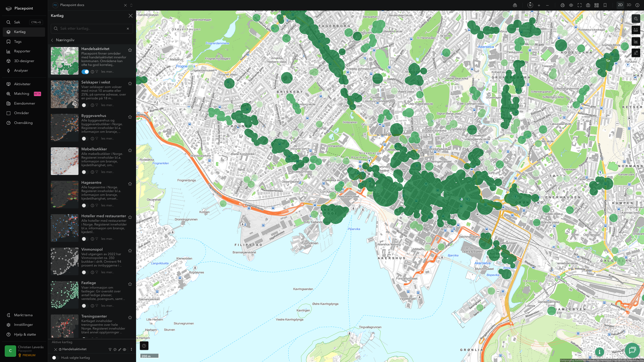Screen dimensions: 644x362
Task: Open the chat support bubble
Action: 632,350
